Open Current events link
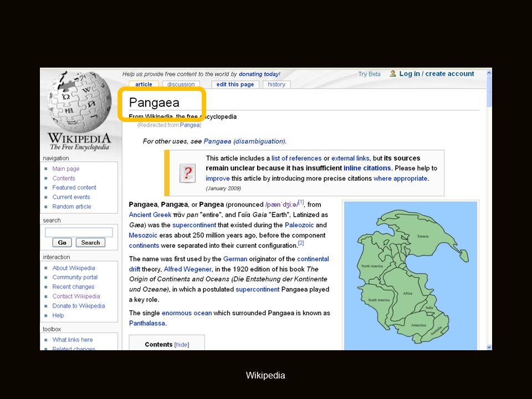Image resolution: width=532 pixels, height=399 pixels. (71, 197)
